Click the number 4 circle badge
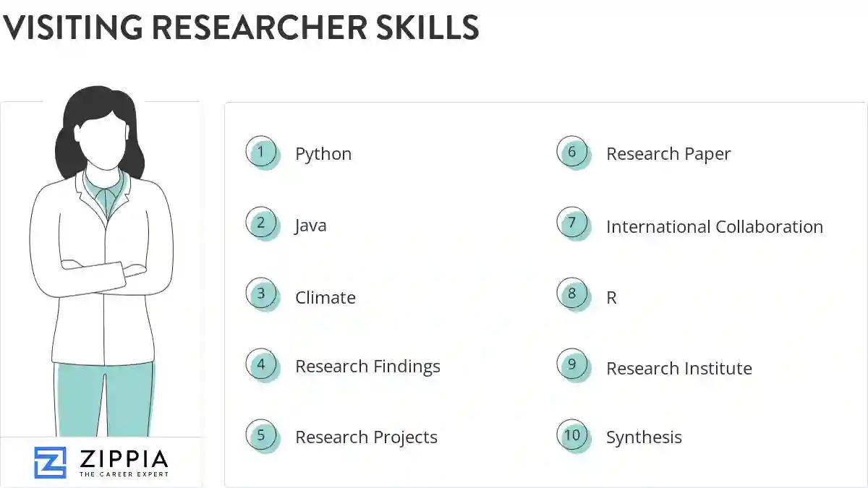868x488 pixels. click(261, 364)
